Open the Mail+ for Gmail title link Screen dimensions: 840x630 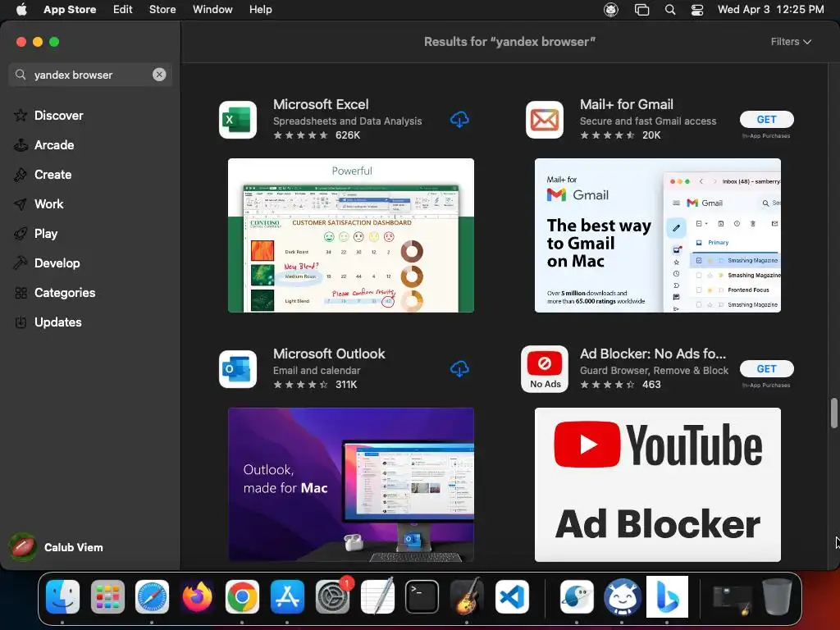(x=626, y=104)
